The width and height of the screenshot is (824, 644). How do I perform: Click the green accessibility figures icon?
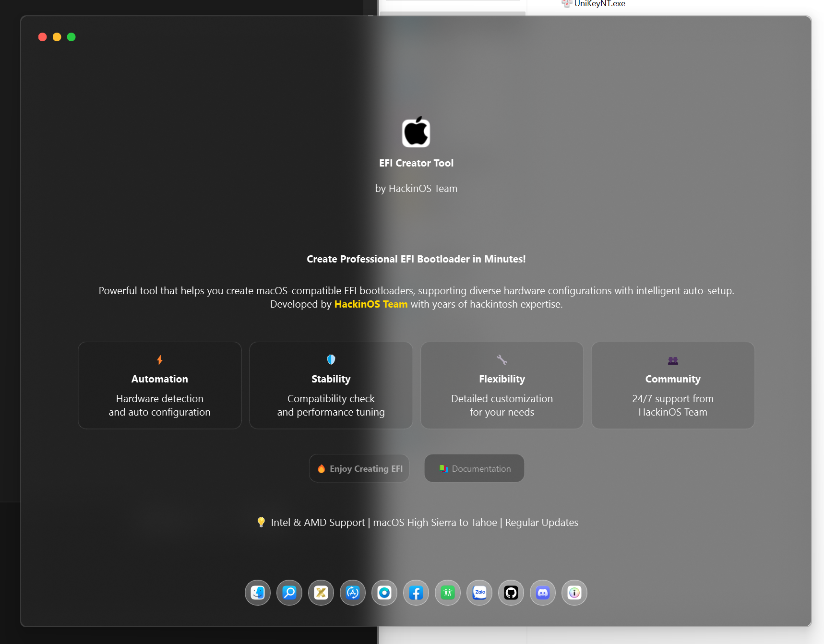click(x=448, y=593)
